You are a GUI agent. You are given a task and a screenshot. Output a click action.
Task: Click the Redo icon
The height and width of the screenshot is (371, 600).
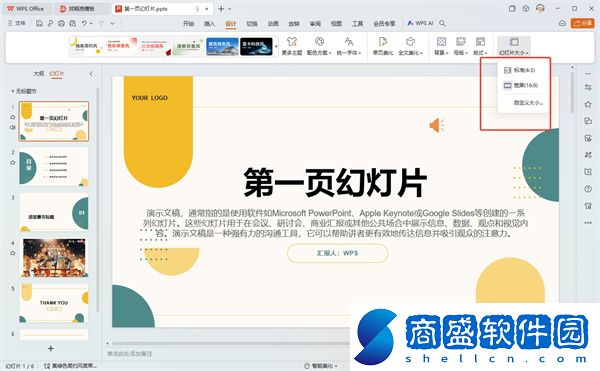pos(101,23)
